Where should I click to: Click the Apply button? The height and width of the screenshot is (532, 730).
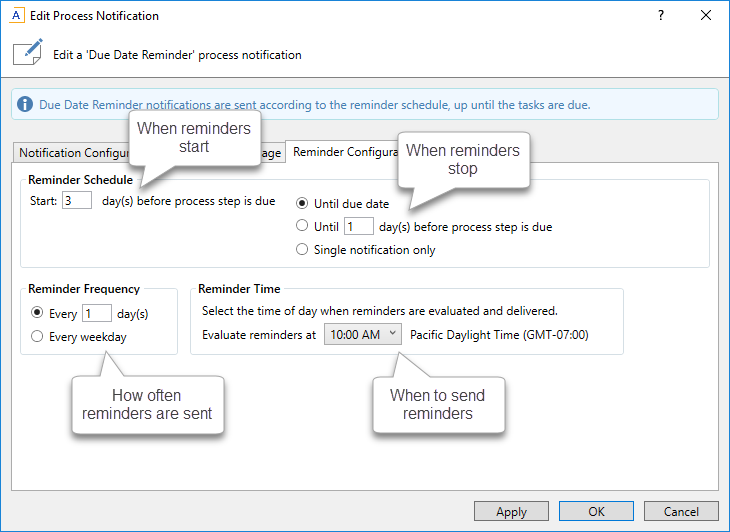point(511,511)
